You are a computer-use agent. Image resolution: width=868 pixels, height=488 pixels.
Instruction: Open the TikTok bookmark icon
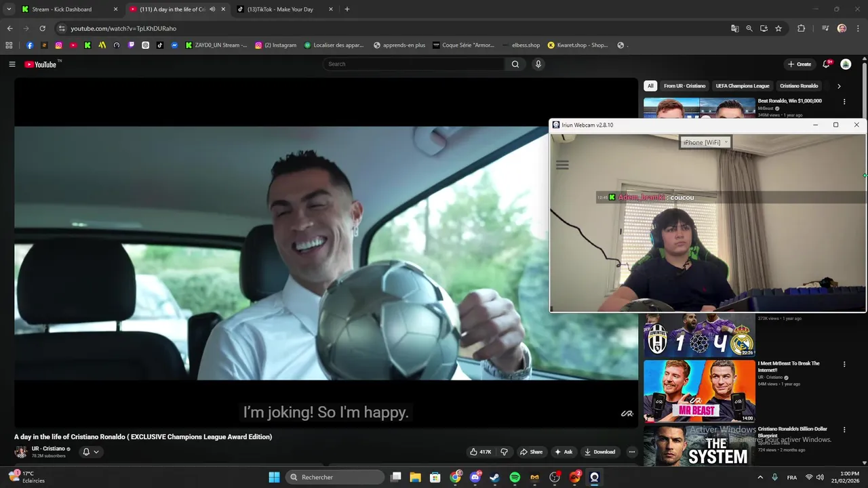(x=160, y=45)
